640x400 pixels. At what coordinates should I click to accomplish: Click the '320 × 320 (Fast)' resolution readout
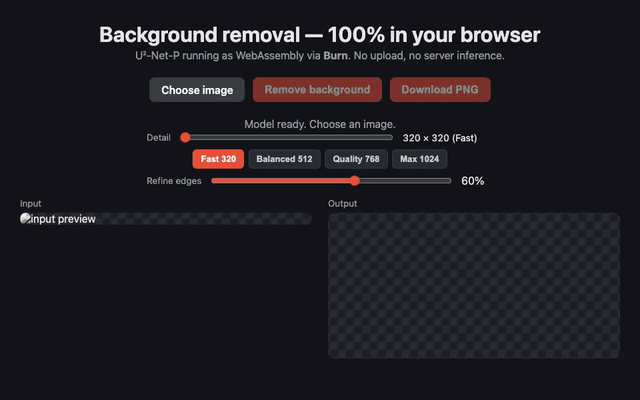point(440,138)
